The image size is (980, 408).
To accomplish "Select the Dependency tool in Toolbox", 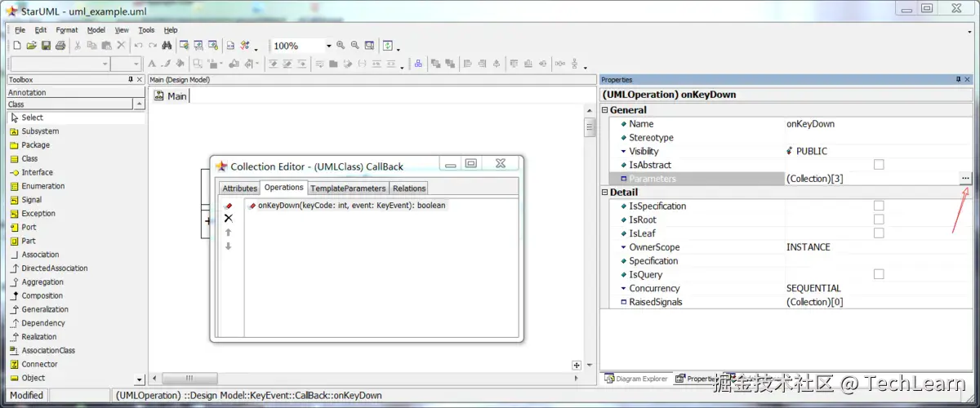I will click(43, 323).
